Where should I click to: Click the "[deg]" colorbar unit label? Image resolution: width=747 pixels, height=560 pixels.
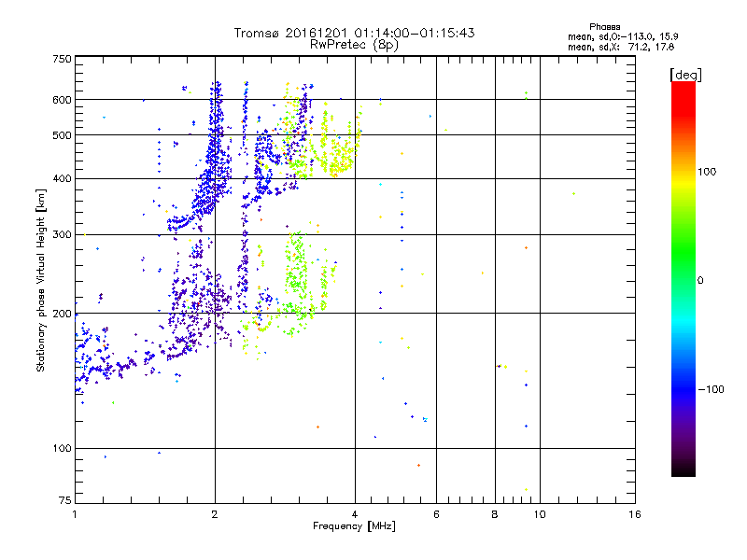(x=685, y=75)
